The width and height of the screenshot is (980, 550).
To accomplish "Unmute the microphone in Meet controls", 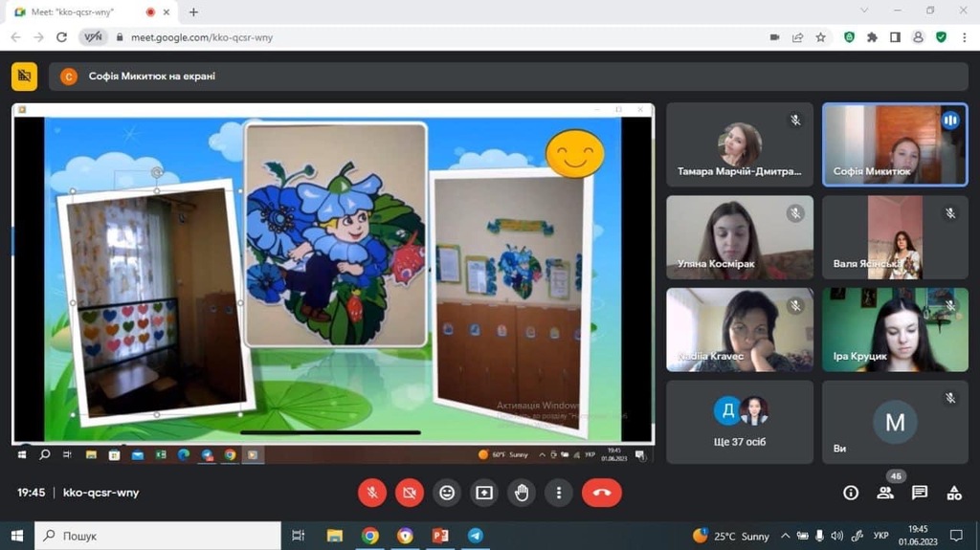I will click(372, 493).
